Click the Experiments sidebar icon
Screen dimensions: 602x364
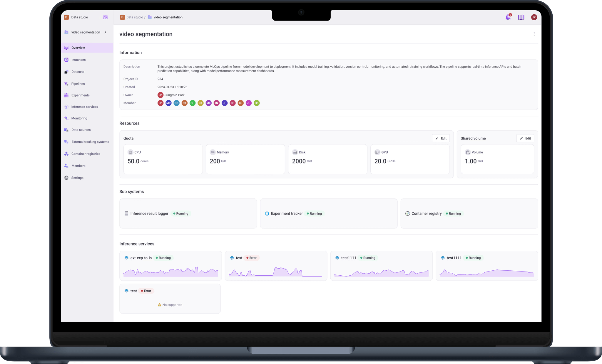point(66,95)
